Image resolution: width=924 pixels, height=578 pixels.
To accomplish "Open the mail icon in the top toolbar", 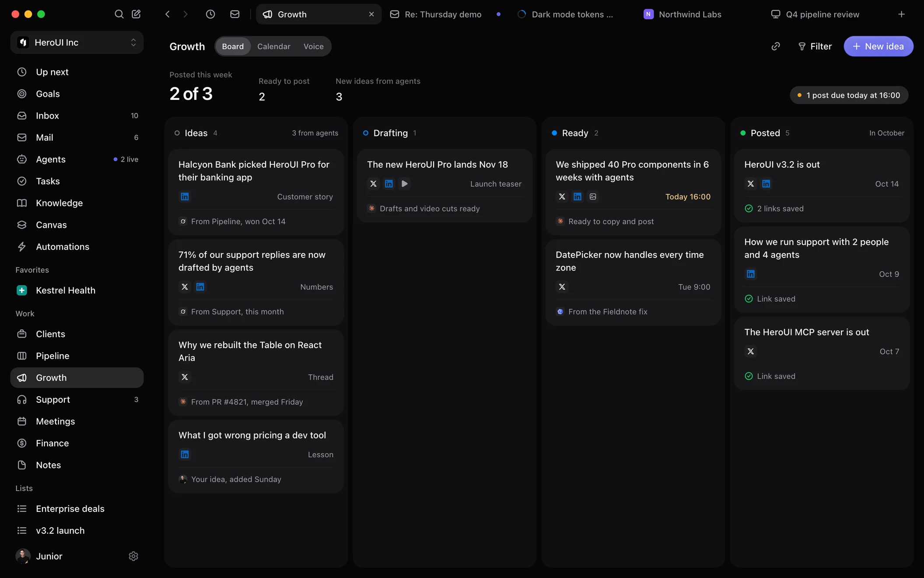I will tap(235, 14).
